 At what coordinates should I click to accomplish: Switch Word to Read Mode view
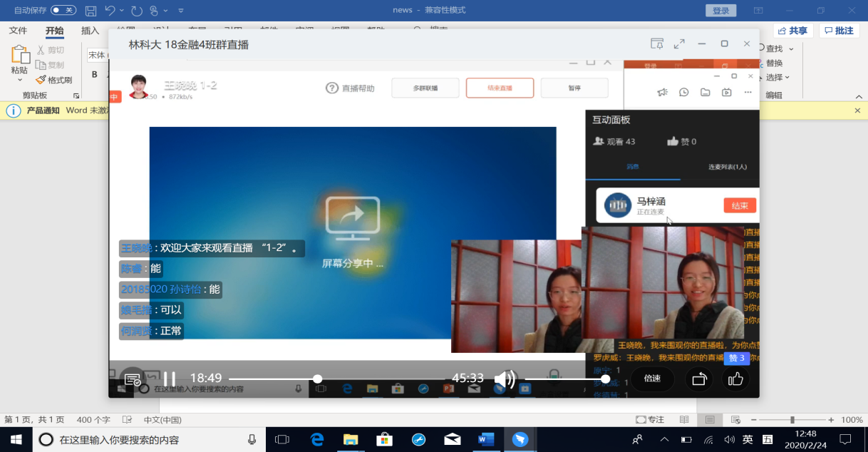coord(684,420)
